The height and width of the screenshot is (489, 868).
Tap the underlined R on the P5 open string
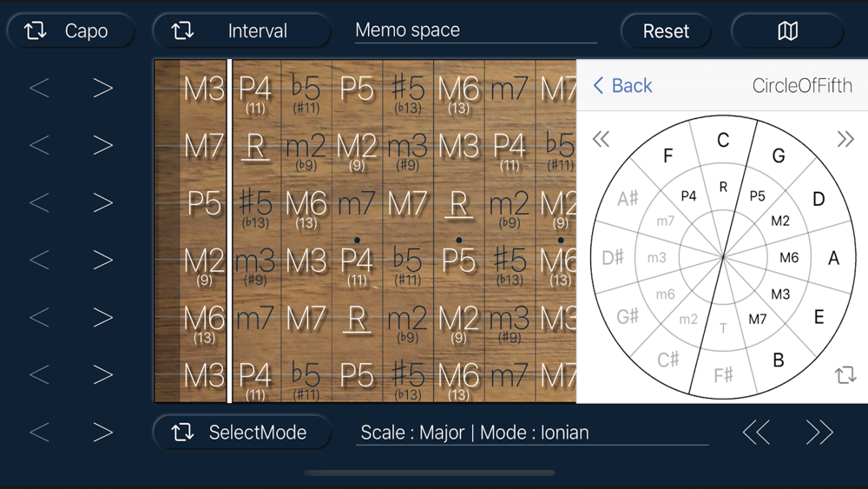tap(459, 204)
